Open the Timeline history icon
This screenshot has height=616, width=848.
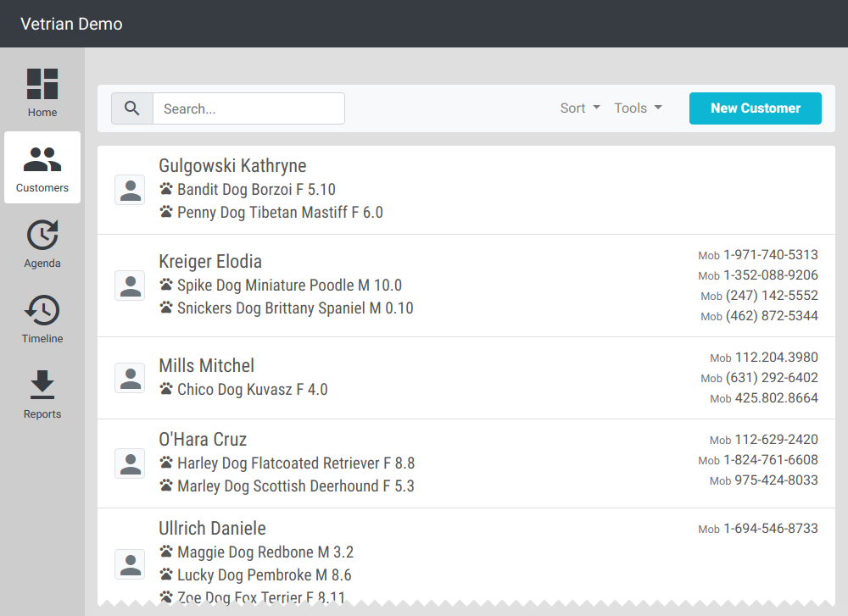click(x=42, y=310)
